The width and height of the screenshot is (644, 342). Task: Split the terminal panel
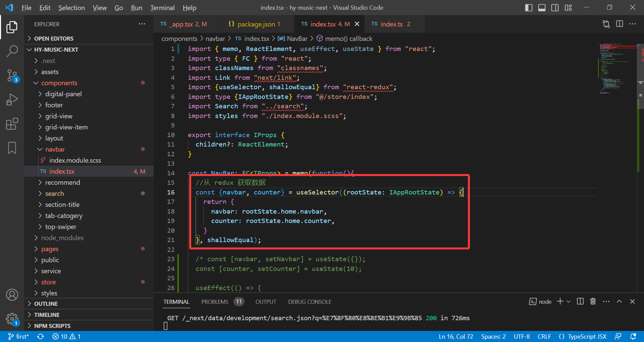coord(580,301)
